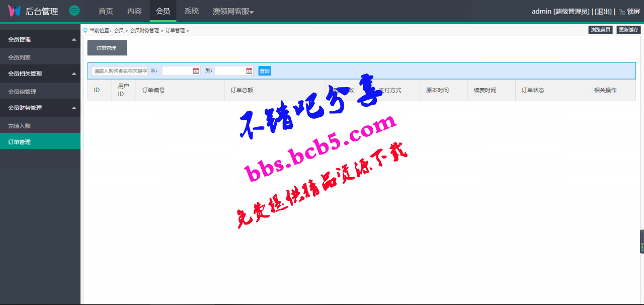The width and height of the screenshot is (644, 305).
Task: Open the 到 end date calendar icon
Action: pos(249,71)
